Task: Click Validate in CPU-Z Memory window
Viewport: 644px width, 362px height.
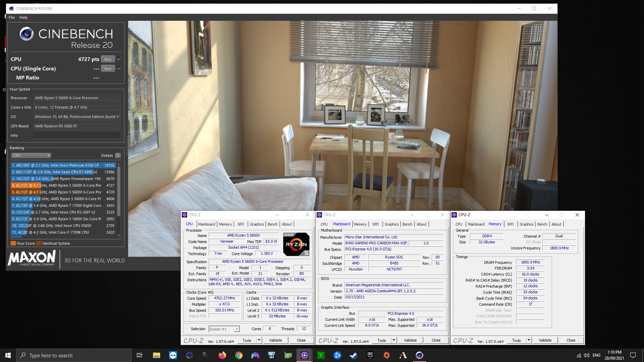Action: (x=545, y=340)
